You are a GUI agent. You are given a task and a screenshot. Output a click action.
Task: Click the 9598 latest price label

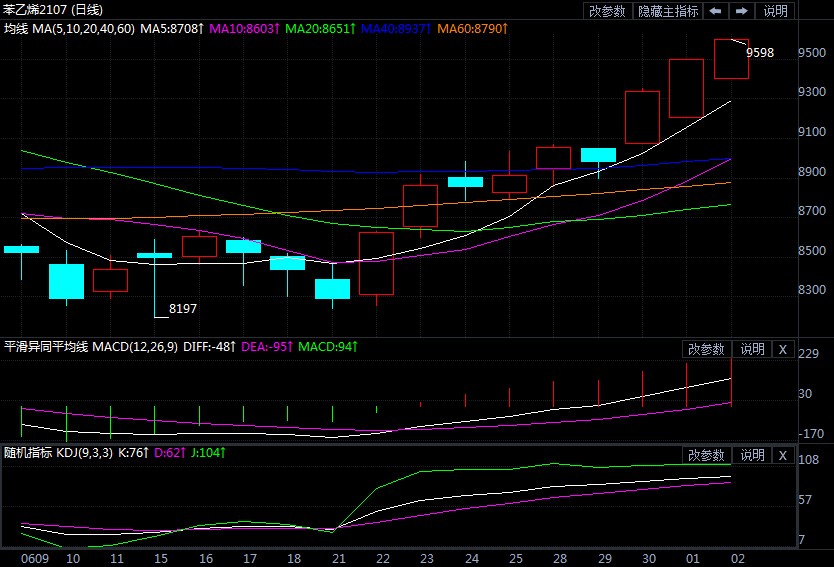coord(760,53)
